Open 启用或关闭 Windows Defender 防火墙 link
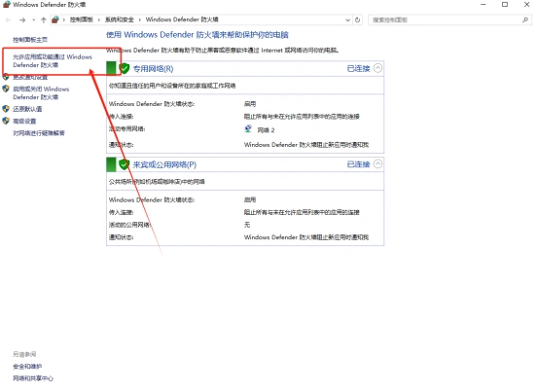 (x=41, y=93)
